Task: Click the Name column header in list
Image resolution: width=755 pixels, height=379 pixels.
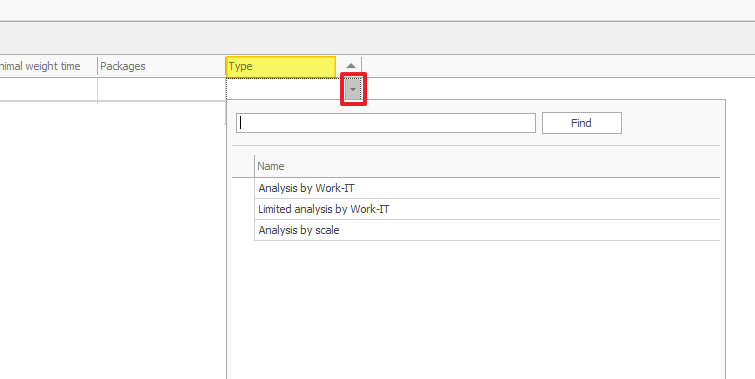Action: pos(487,166)
